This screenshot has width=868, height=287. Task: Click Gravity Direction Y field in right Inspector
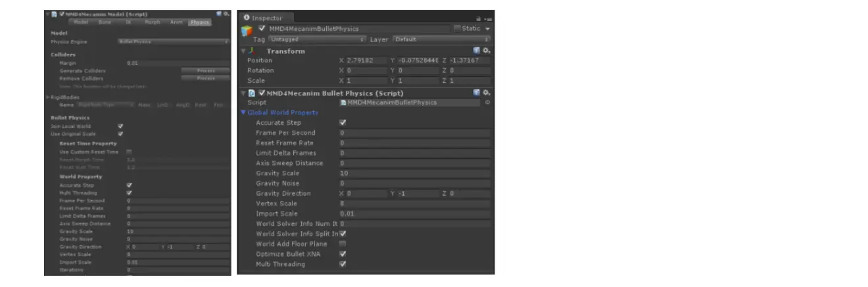(x=418, y=194)
